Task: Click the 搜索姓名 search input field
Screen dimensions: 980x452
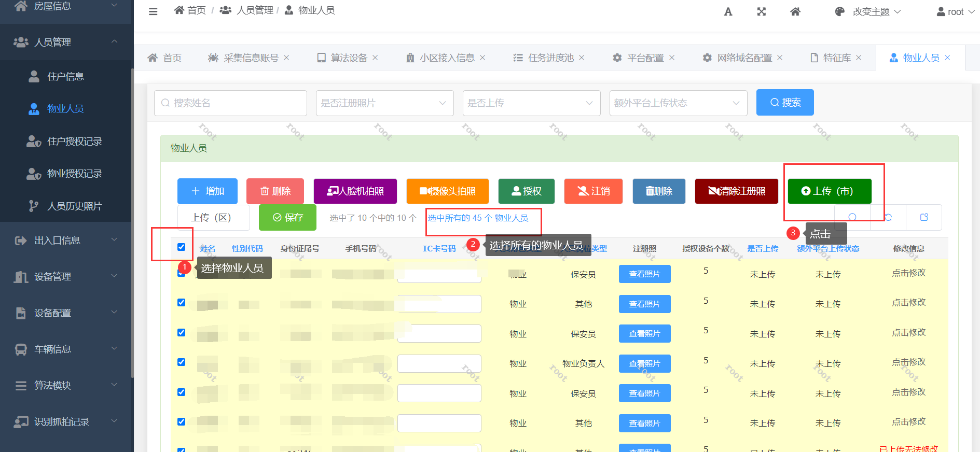Action: point(230,103)
